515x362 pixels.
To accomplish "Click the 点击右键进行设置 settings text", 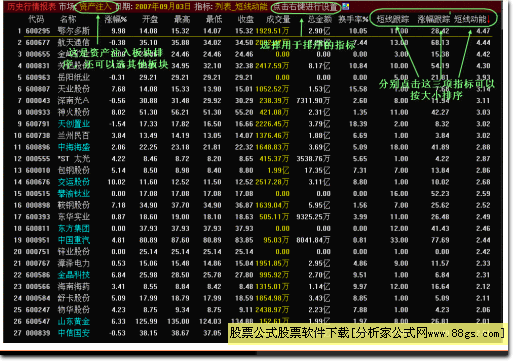I will [x=305, y=7].
